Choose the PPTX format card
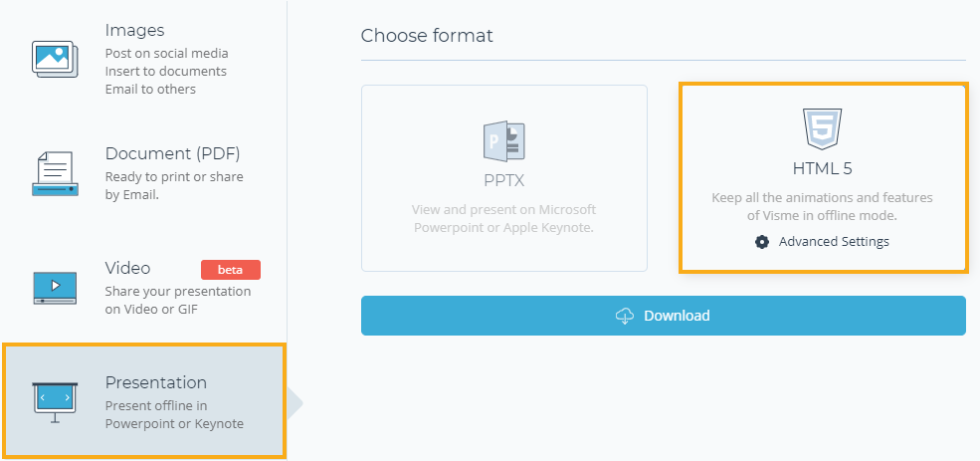Screen dimensions: 980x461 point(504,178)
